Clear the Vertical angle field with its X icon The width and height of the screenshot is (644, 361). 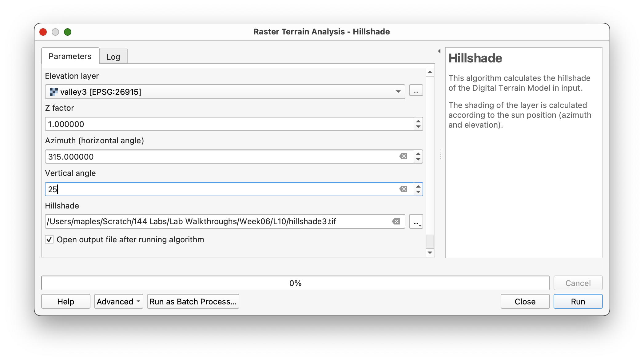pyautogui.click(x=403, y=189)
